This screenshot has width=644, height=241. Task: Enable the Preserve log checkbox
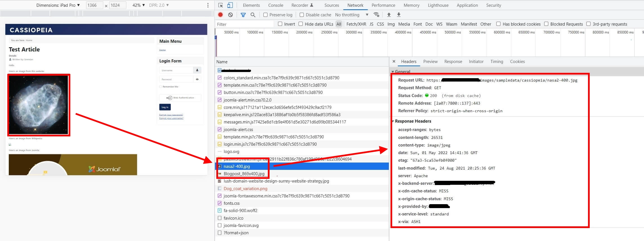265,15
